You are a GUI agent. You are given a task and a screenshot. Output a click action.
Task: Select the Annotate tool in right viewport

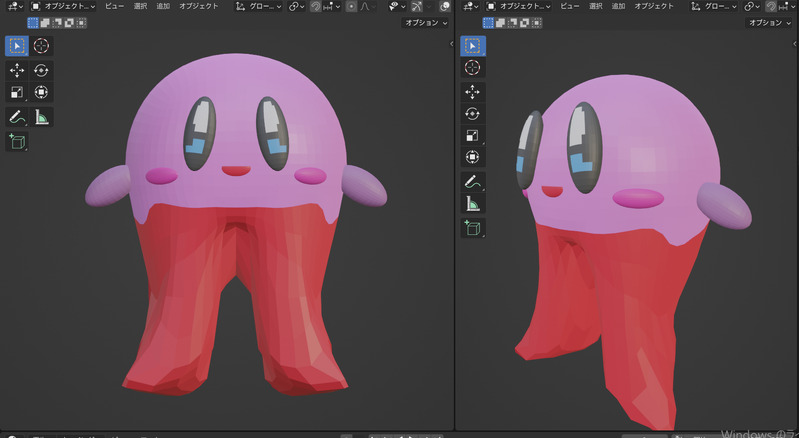473,182
